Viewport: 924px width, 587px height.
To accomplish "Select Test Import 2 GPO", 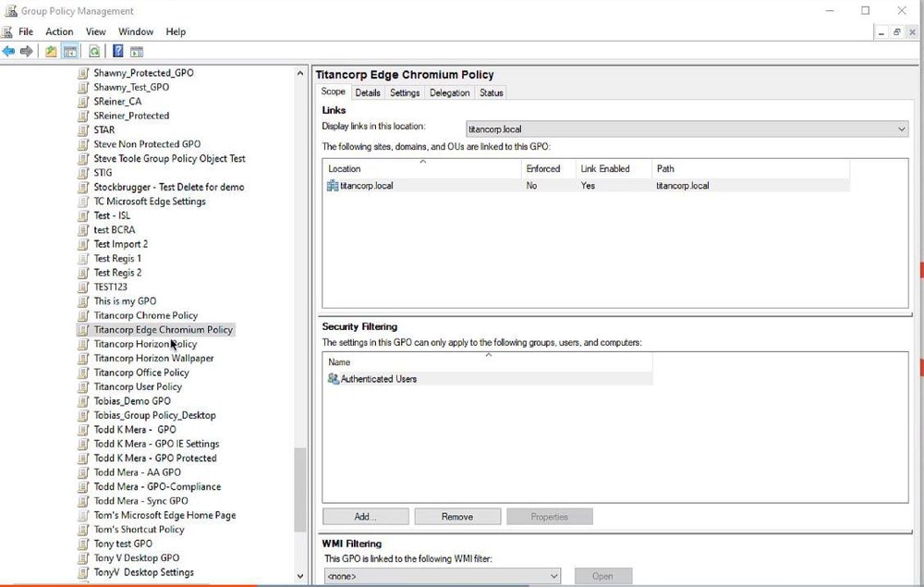I will (121, 244).
